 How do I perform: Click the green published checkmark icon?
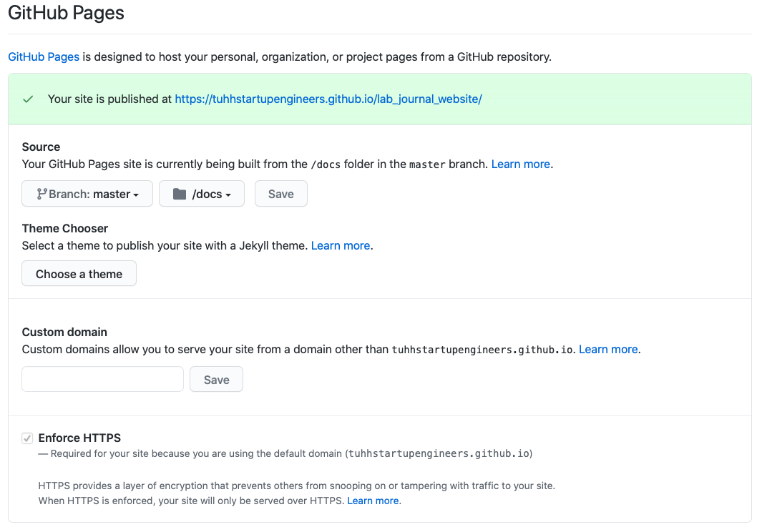tap(28, 99)
